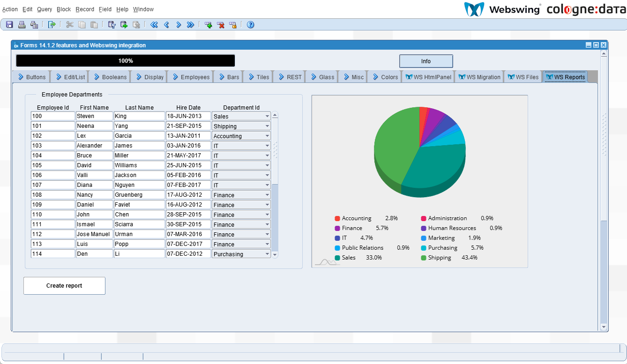The width and height of the screenshot is (627, 364).
Task: Click the Info button
Action: coord(425,61)
